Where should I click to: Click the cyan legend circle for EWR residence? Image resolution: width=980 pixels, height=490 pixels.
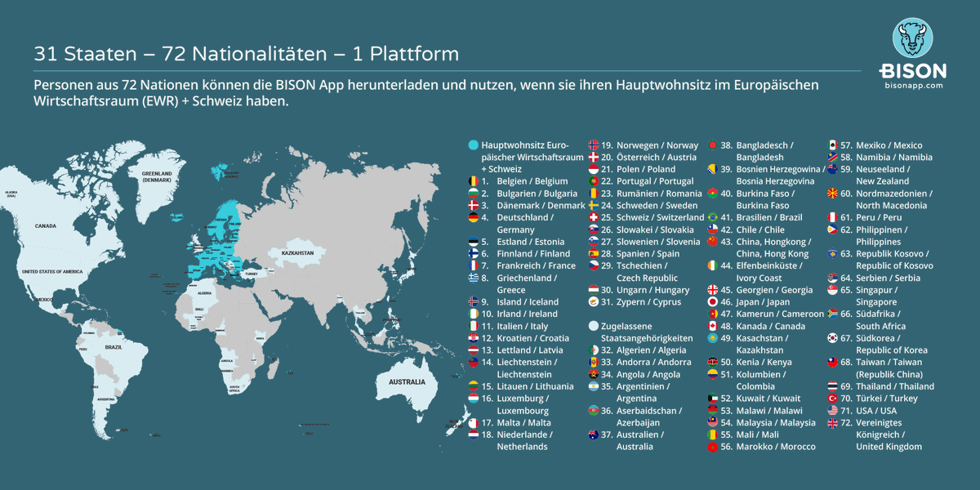(474, 145)
